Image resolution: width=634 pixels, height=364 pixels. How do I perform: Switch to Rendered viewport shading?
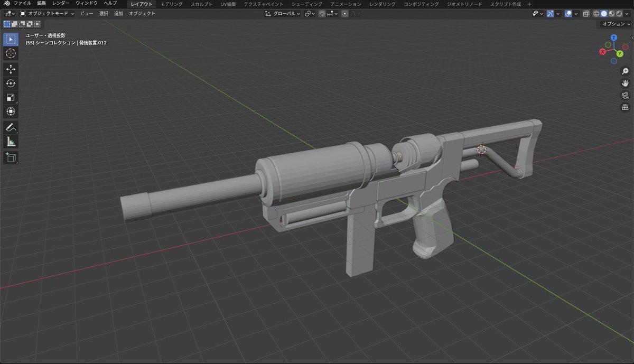[619, 14]
